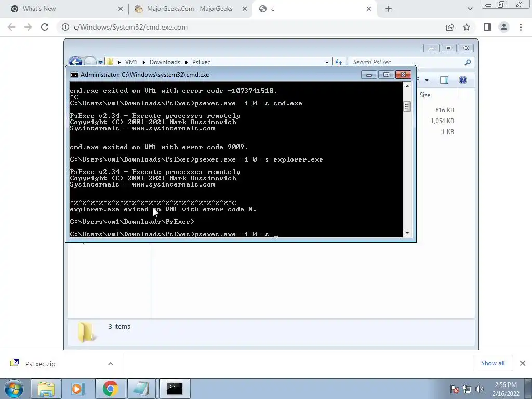
Task: Click the back button in Explorer window
Action: tap(75, 61)
